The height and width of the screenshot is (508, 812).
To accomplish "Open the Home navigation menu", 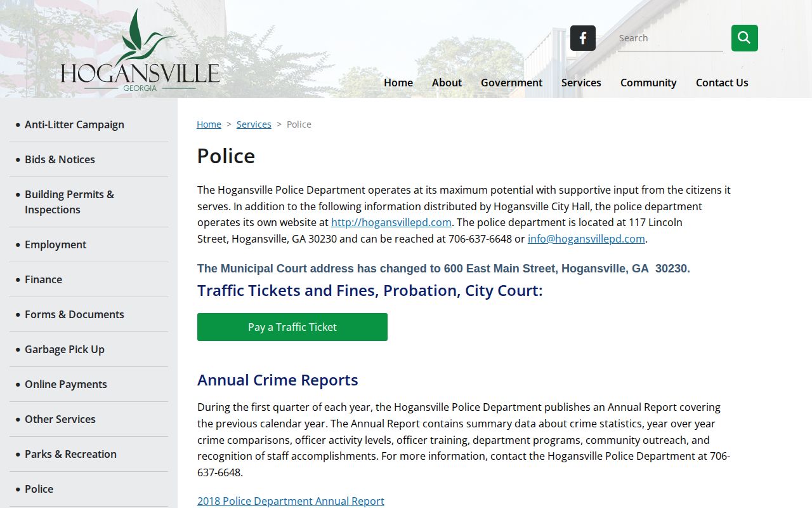I will 398,83.
